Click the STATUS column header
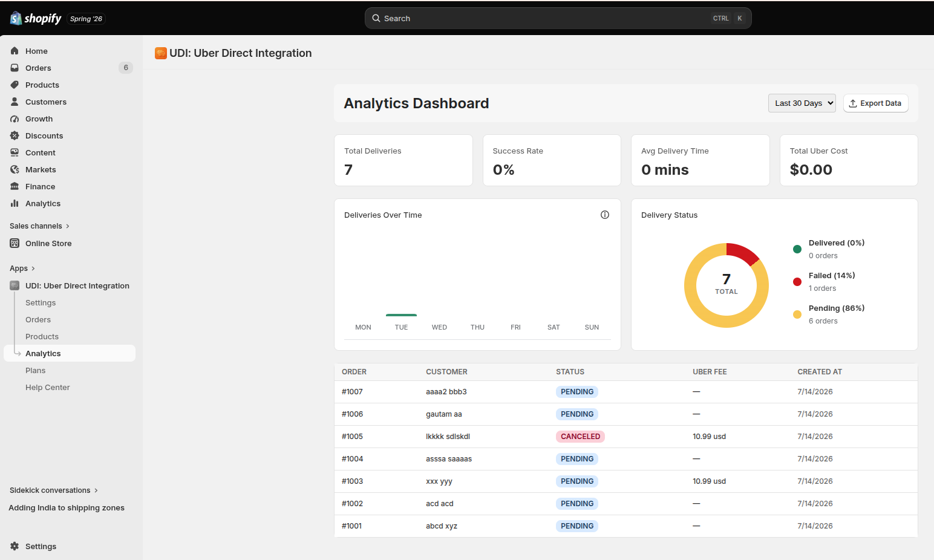This screenshot has width=934, height=560. coord(570,372)
